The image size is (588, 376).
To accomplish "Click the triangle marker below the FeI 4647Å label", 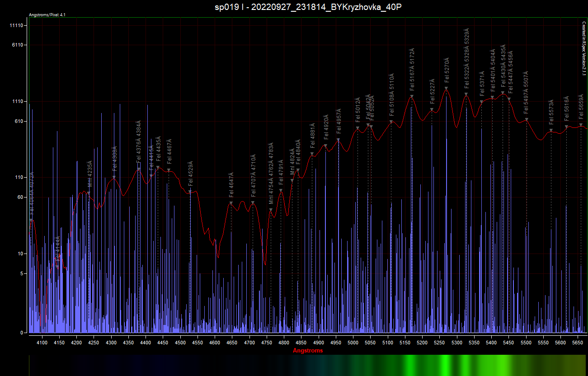I will tap(231, 203).
